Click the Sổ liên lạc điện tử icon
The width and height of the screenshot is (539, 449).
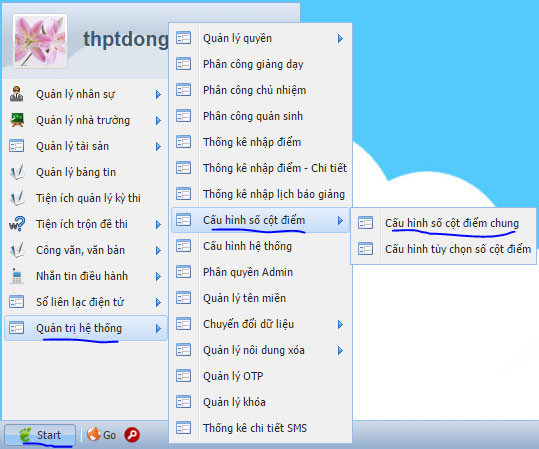pyautogui.click(x=16, y=302)
